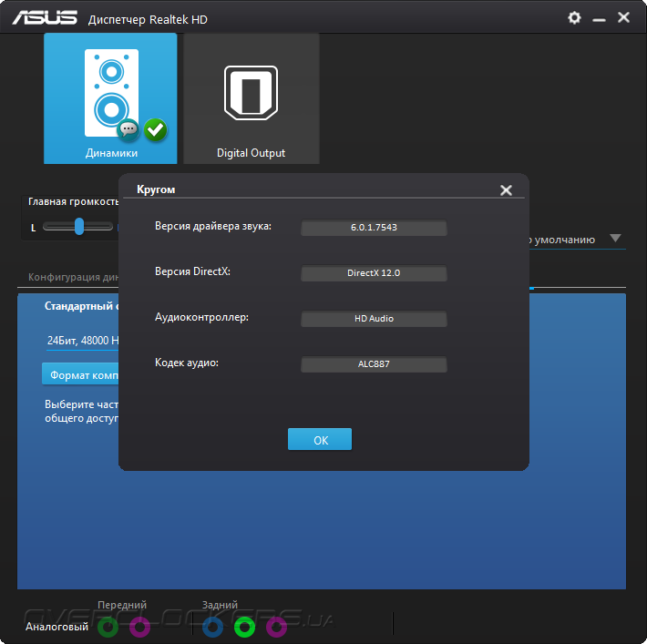Screen dimensions: 647x644
Task: Select the Digital Output device tile
Action: tap(252, 98)
